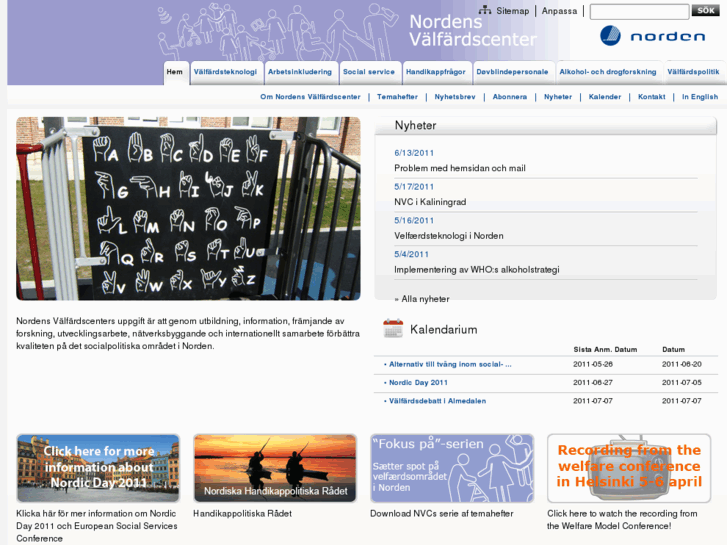Viewport: 727px width, 545px height.
Task: Open the Anpassa link
Action: [x=559, y=11]
